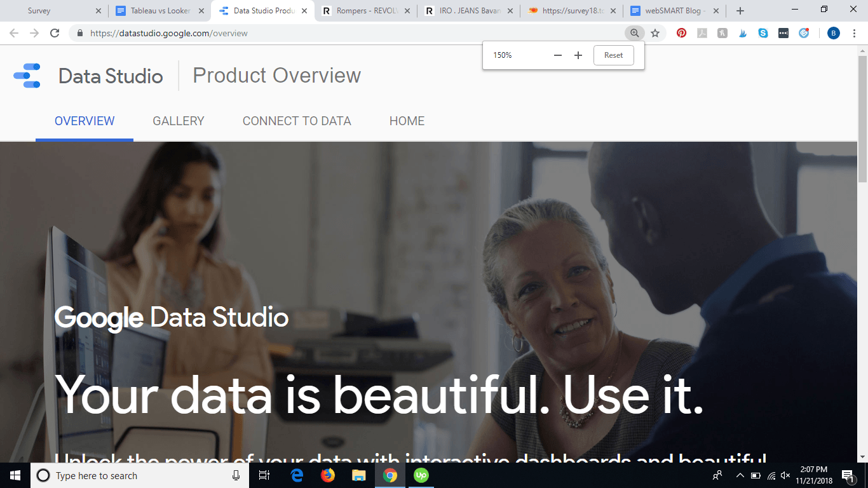Open a new browser tab

pos(740,11)
